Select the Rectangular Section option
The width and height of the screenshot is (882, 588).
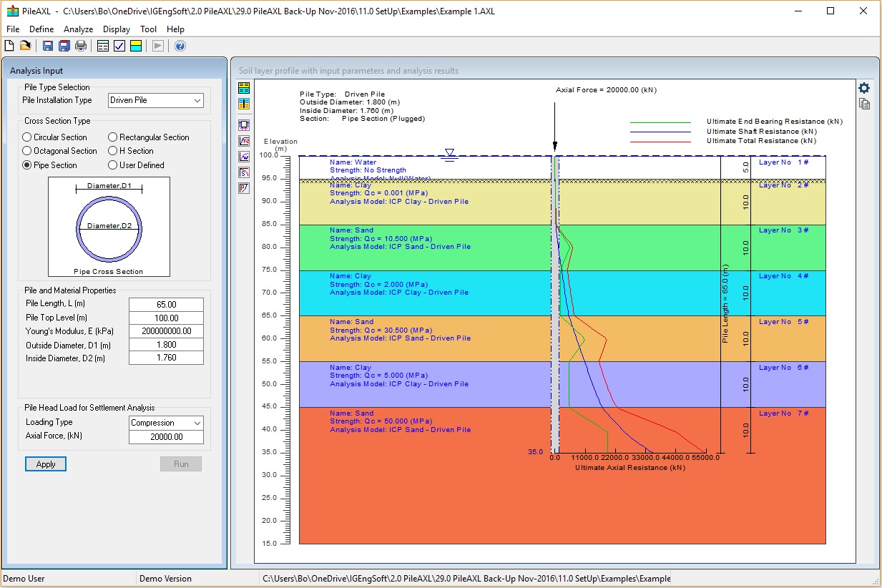click(x=149, y=137)
